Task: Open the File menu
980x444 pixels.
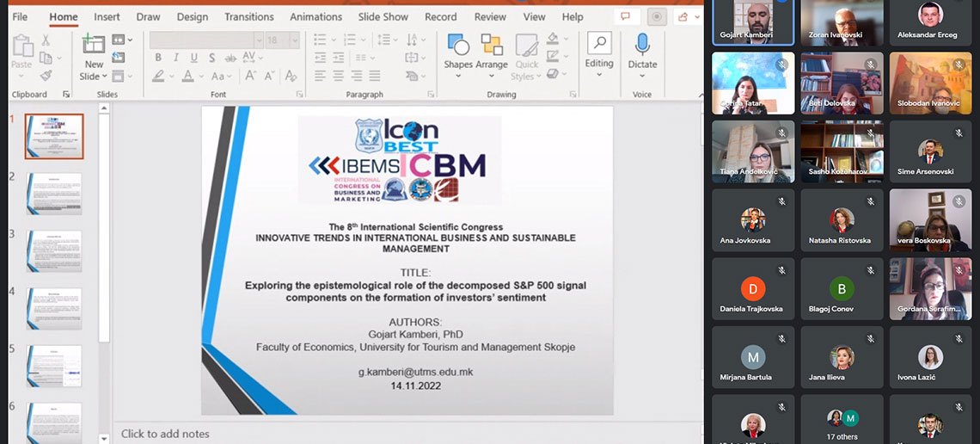Action: [20, 17]
